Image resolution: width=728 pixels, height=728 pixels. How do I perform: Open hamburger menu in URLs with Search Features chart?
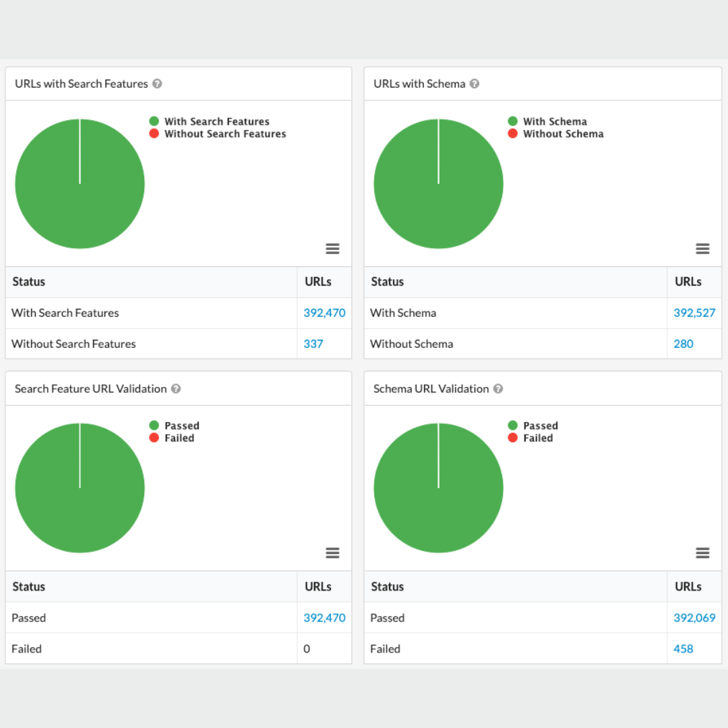point(332,249)
